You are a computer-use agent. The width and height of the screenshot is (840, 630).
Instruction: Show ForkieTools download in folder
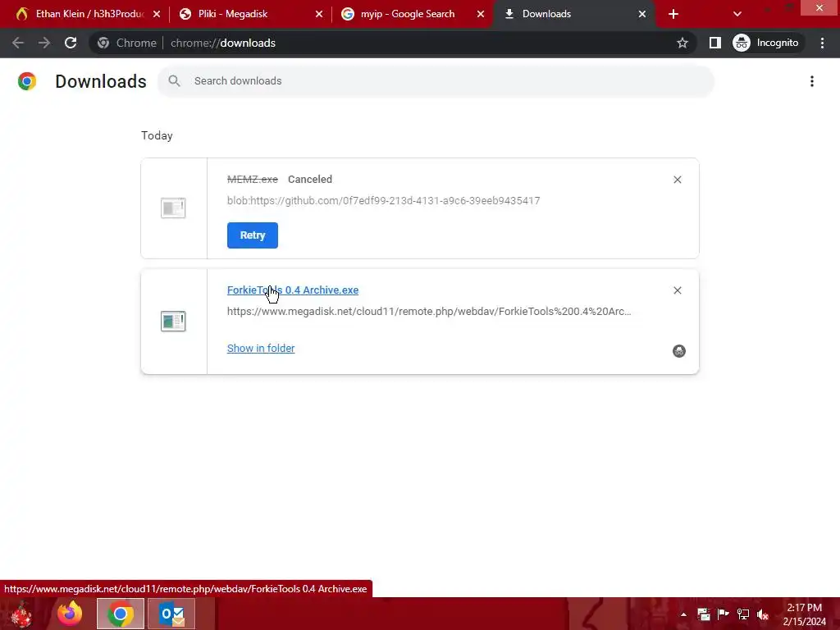[x=261, y=348]
